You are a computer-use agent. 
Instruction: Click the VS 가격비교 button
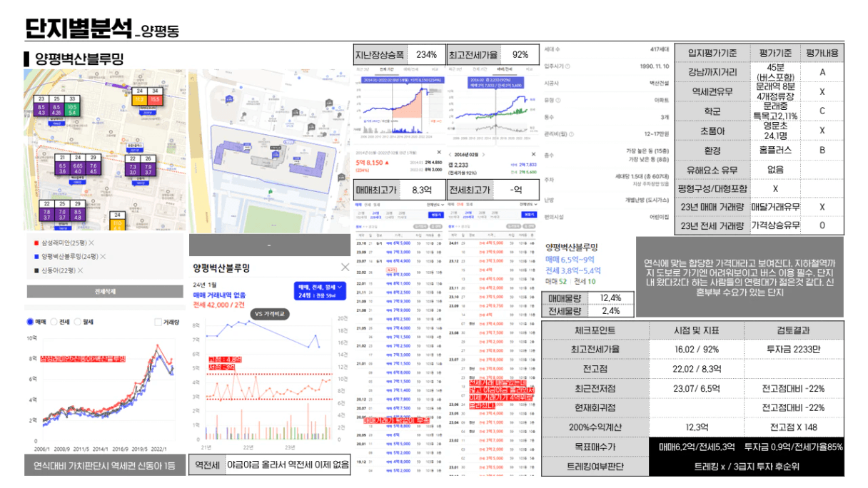tap(270, 313)
